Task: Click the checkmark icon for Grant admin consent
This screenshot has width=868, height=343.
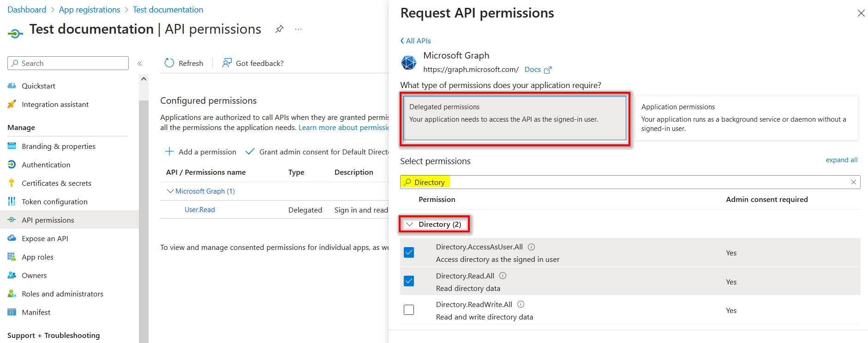Action: pyautogui.click(x=250, y=152)
